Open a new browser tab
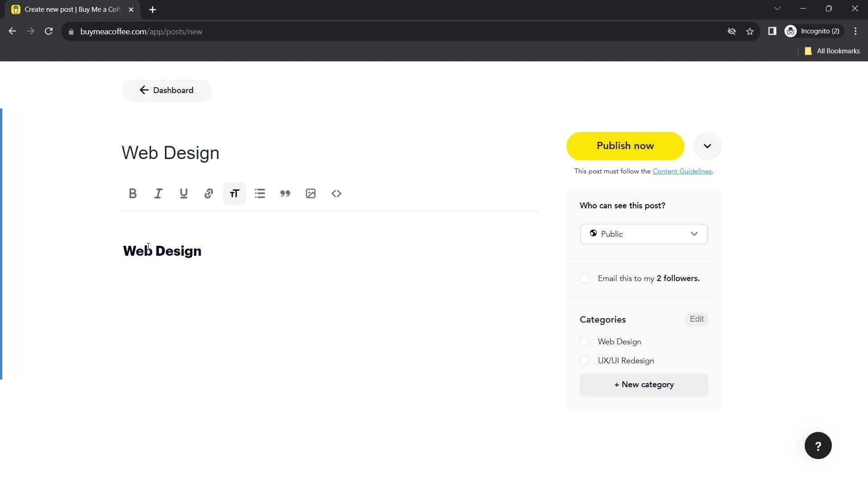The height and width of the screenshot is (488, 868). pos(152,9)
